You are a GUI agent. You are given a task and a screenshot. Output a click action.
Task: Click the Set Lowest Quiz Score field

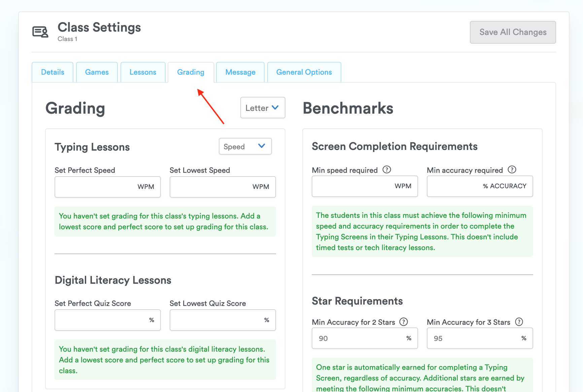click(222, 320)
